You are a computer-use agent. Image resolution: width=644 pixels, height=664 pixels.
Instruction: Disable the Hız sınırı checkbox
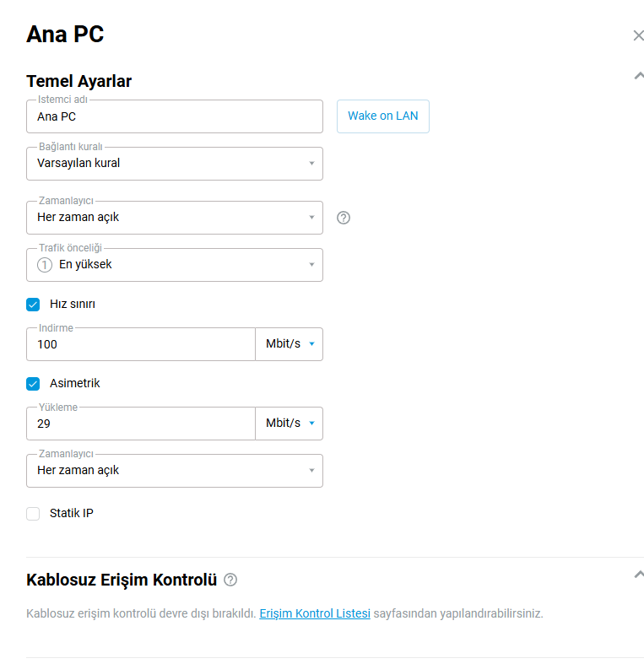coord(33,305)
